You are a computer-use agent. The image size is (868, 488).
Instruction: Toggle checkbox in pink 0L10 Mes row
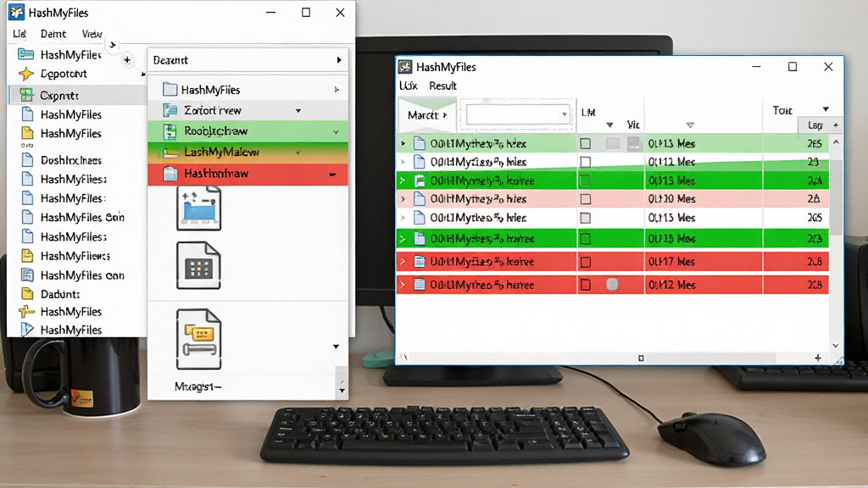[585, 199]
